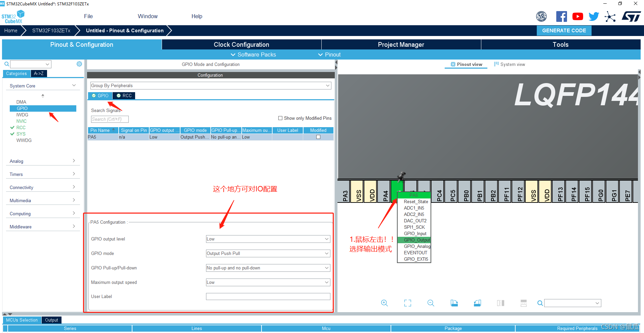Toggle the vertical split view icon
Screen dimensions: 644x333
coord(500,303)
